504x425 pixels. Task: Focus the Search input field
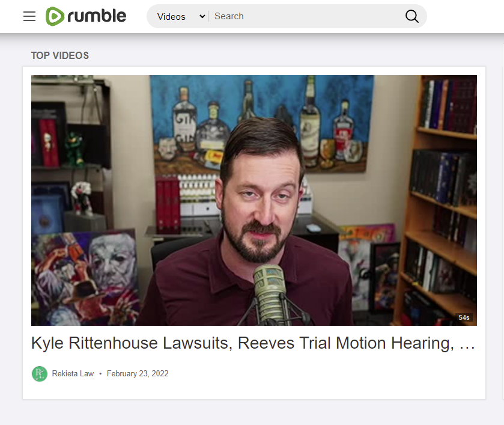point(305,16)
